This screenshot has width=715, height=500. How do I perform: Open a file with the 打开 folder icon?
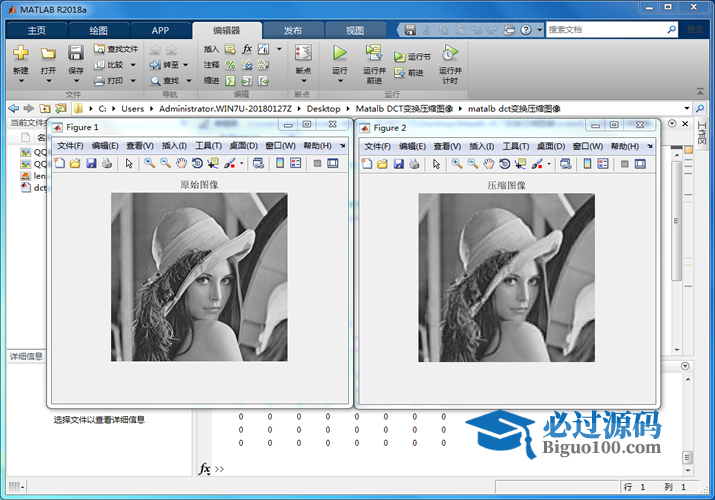[48, 53]
